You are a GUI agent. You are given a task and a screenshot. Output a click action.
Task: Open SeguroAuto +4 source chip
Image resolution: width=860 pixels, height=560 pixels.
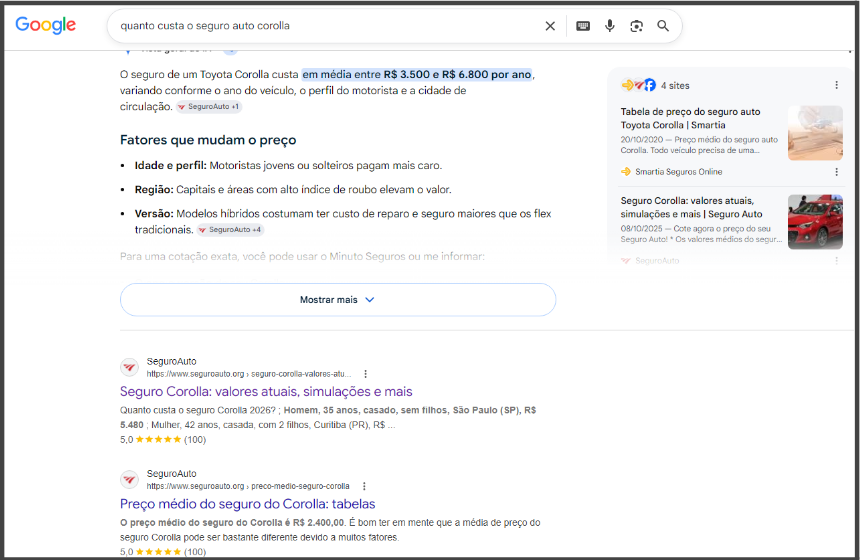click(230, 230)
